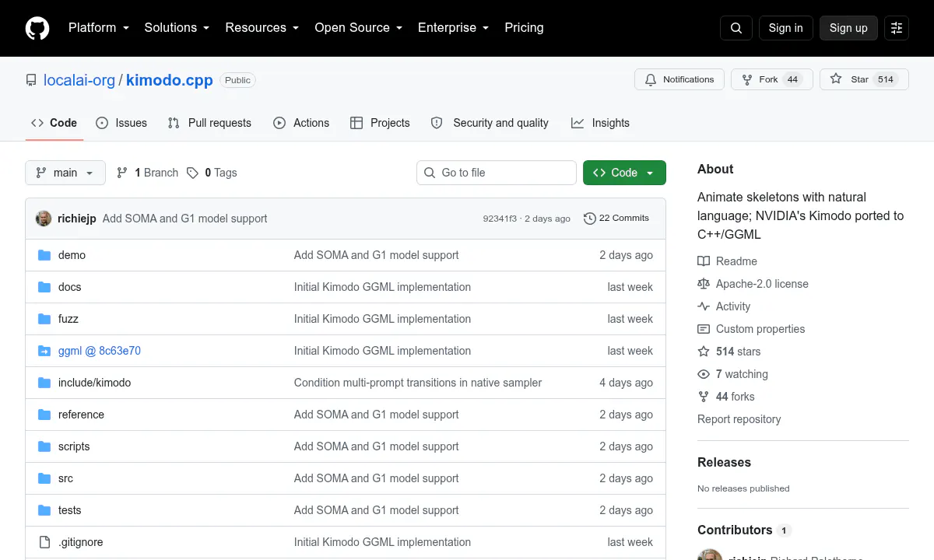934x560 pixels.
Task: Click the ggml submodule folder icon
Action: pos(44,351)
